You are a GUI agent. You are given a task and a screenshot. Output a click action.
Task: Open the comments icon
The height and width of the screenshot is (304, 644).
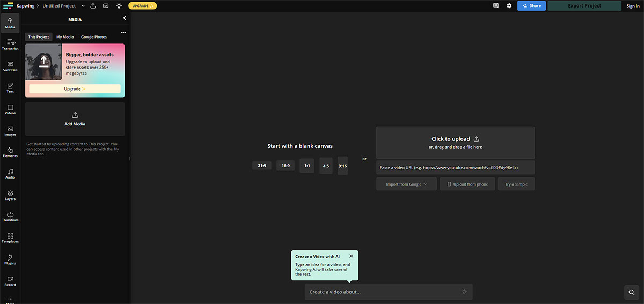point(496,5)
